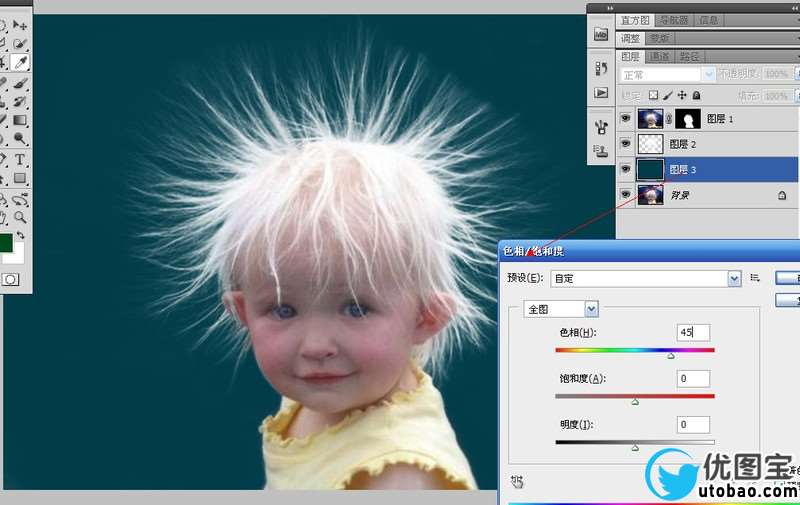Click the 不透明度 opacity field
Viewport: 800px width, 505px height.
pos(777,74)
